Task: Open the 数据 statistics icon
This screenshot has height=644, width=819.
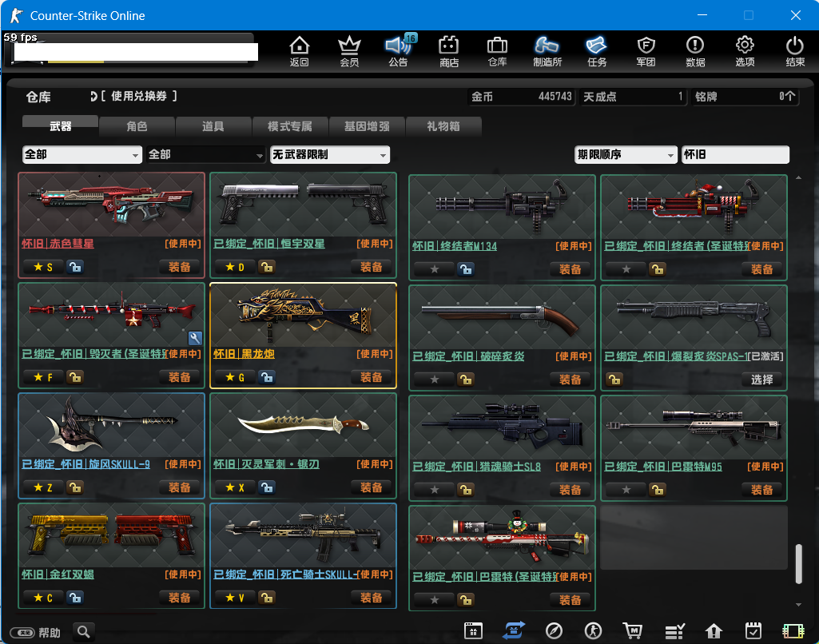Action: pyautogui.click(x=695, y=51)
